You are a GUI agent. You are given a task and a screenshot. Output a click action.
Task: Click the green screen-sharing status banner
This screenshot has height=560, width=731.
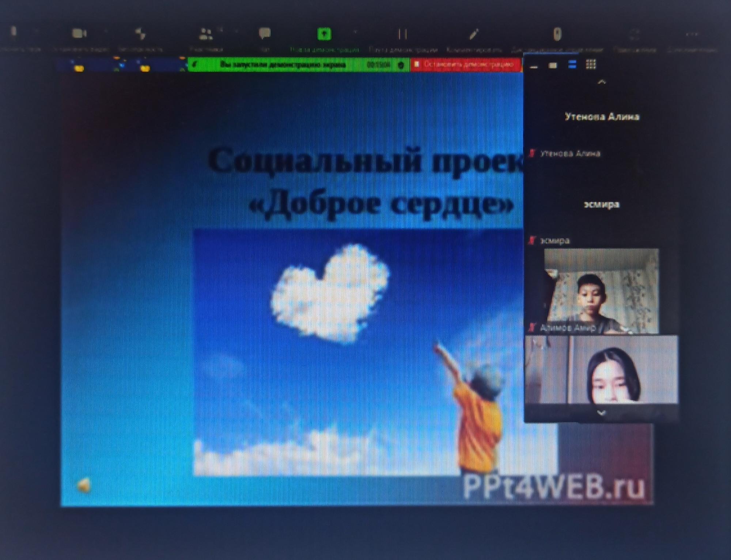tap(298, 65)
